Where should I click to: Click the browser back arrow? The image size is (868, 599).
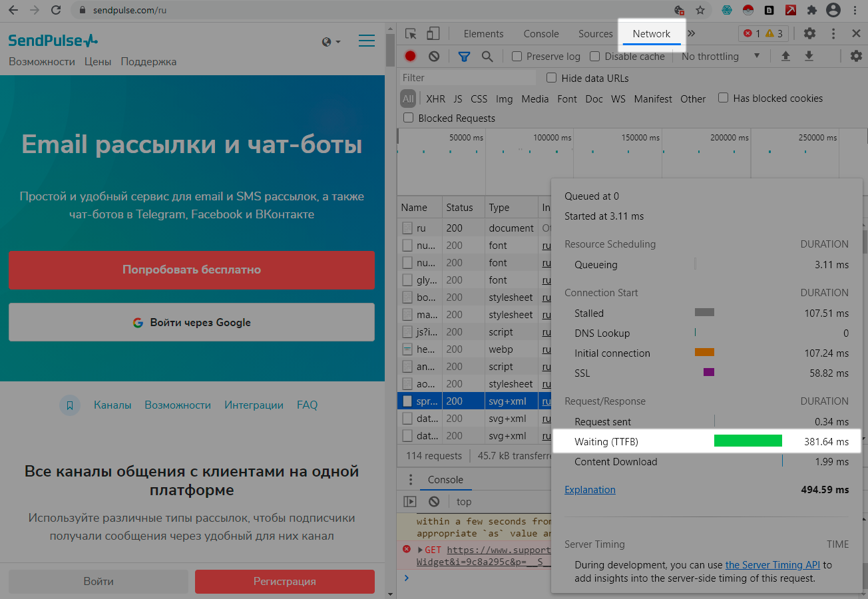(x=14, y=10)
